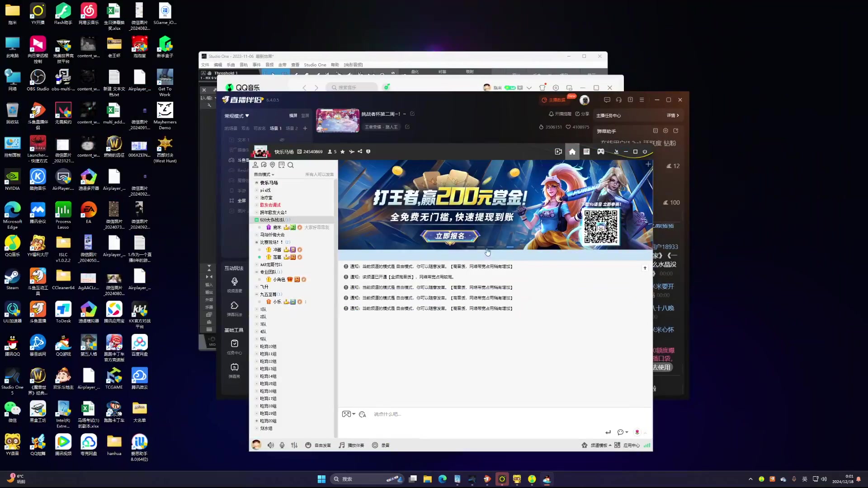Select the 治疗室 channel

coord(266,197)
